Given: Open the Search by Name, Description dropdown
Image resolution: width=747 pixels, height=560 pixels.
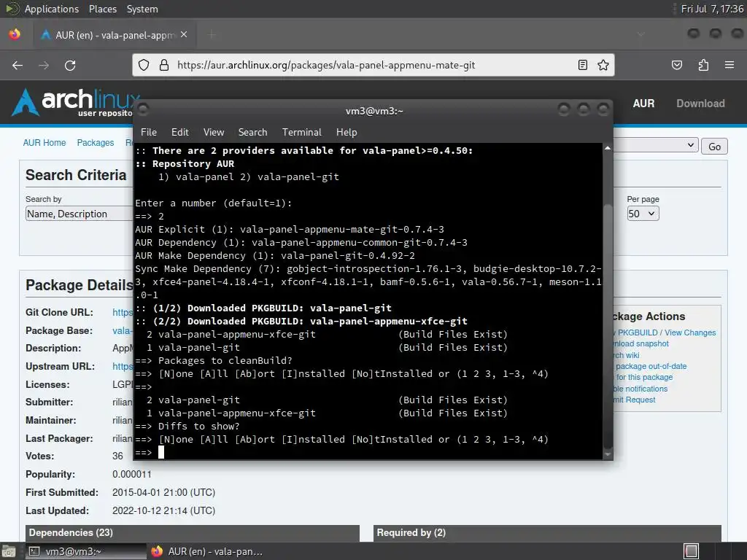Looking at the screenshot, I should (x=79, y=214).
